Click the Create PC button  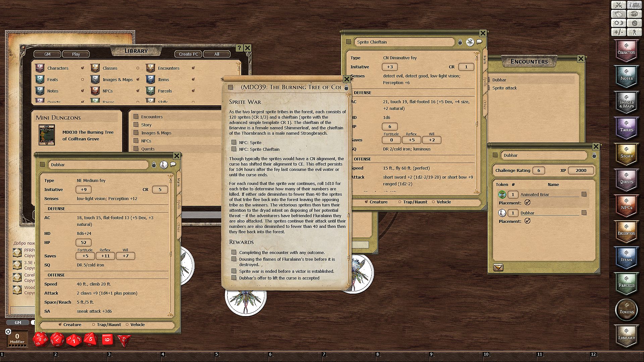pos(188,54)
